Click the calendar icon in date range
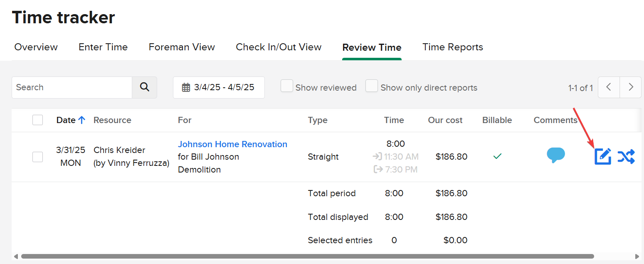Viewport: 644px width, 264px height. point(186,88)
